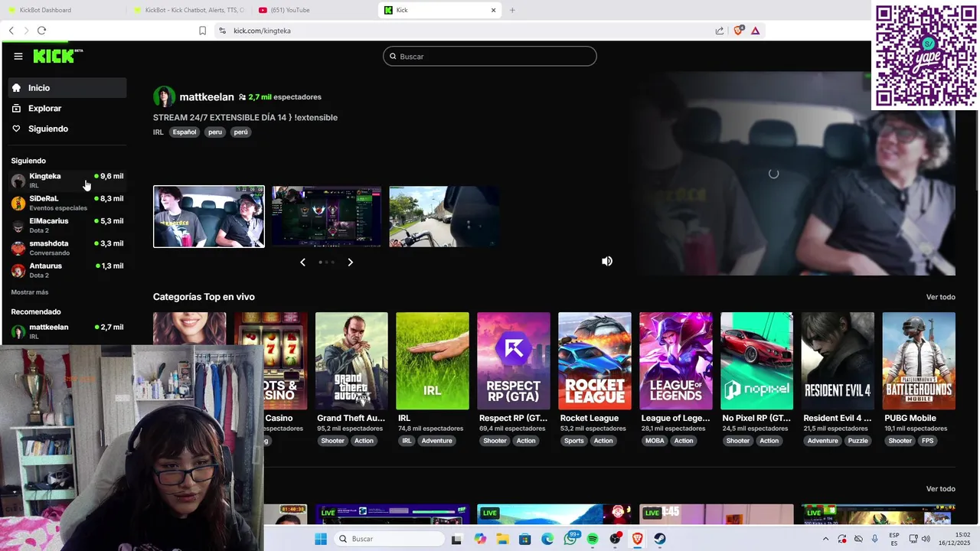980x551 pixels.
Task: Open mattkeelan name in featured banner
Action: (x=207, y=97)
